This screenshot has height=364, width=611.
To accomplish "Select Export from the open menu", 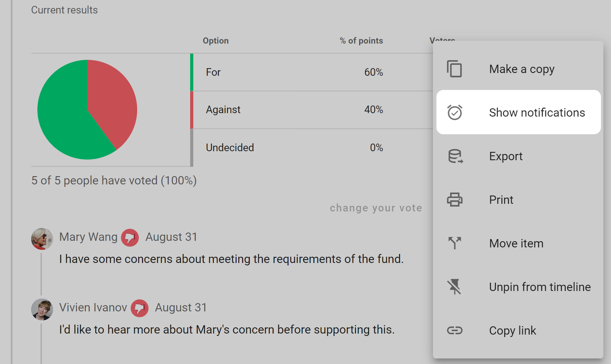I will click(x=506, y=156).
